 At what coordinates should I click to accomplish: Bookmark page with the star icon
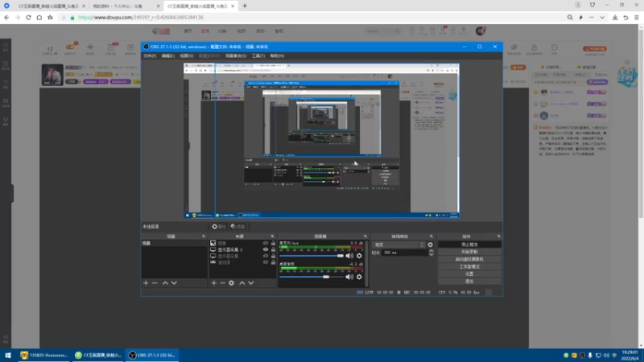pos(50,18)
